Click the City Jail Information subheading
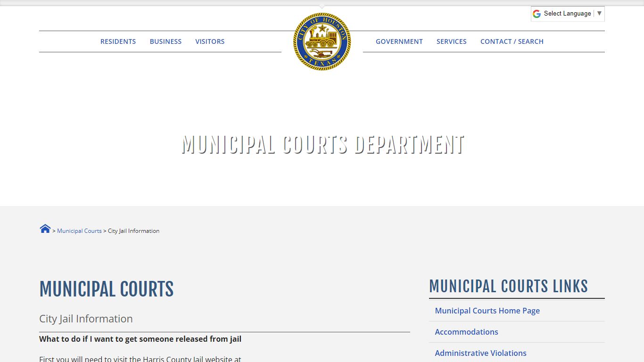This screenshot has width=644, height=362. [86, 319]
